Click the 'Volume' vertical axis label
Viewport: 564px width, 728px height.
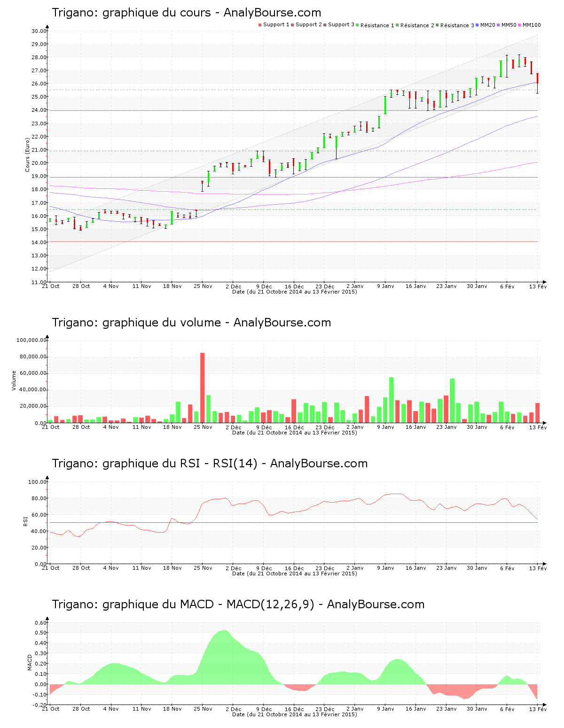pos(14,380)
